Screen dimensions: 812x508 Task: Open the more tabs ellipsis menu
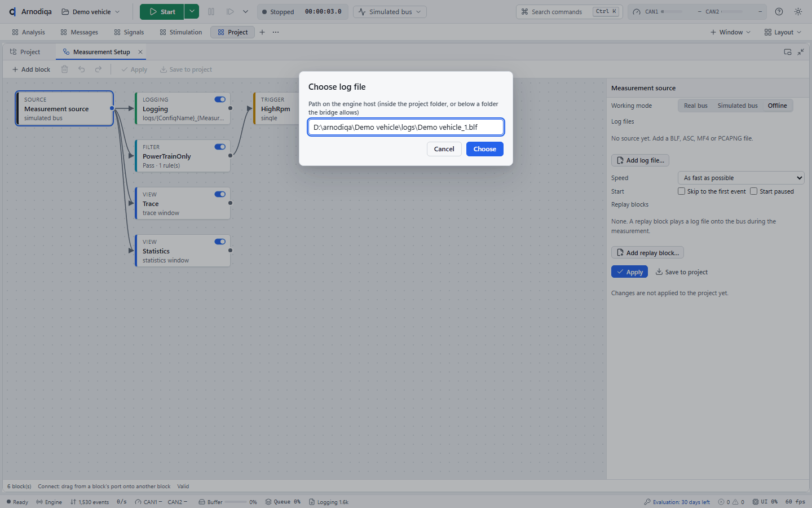(276, 32)
